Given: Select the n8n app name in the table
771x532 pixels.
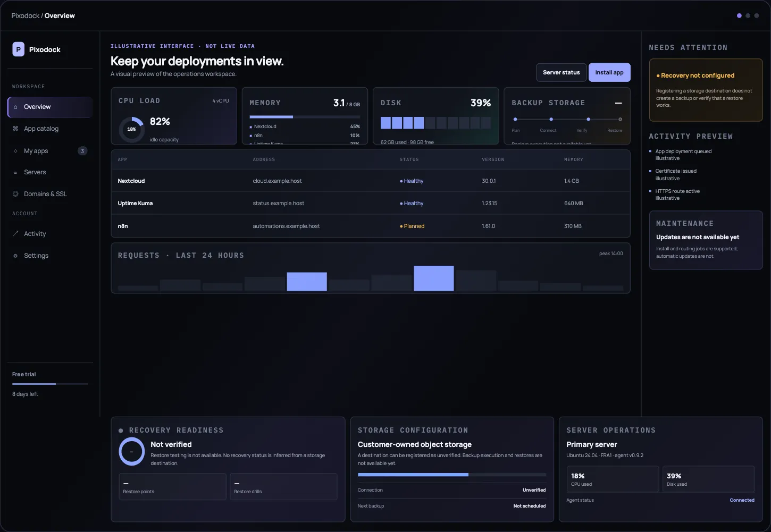Looking at the screenshot, I should 123,226.
